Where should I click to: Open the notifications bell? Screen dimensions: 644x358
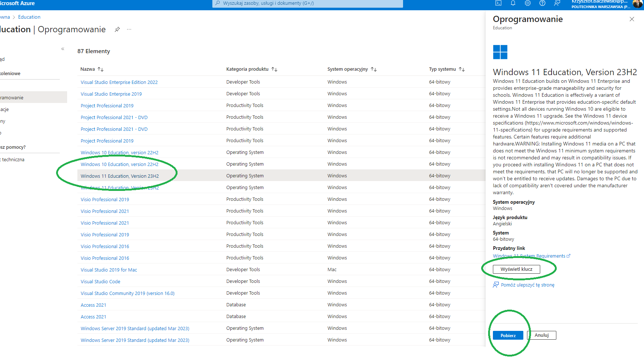tap(513, 3)
